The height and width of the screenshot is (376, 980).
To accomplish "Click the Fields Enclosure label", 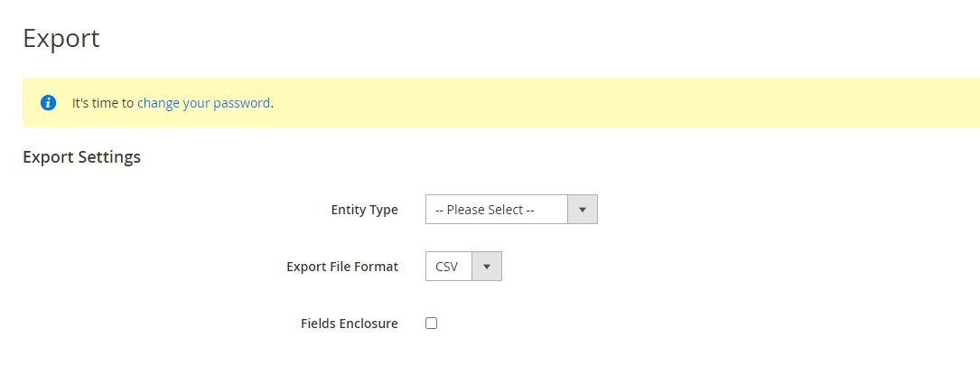I will tap(350, 324).
